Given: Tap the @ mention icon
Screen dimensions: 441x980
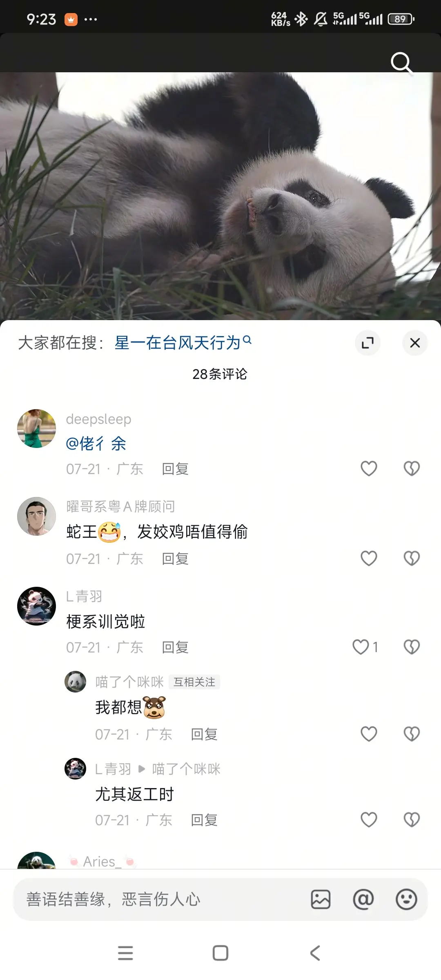Looking at the screenshot, I should pos(363,900).
